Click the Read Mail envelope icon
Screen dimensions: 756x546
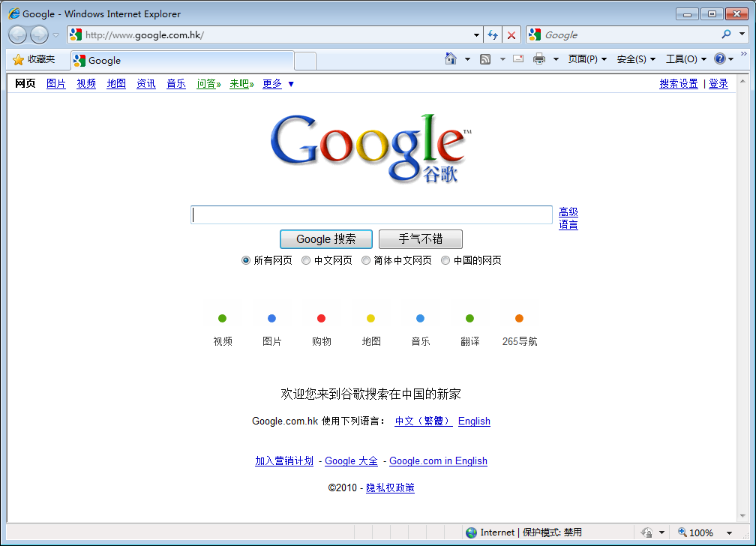(518, 59)
